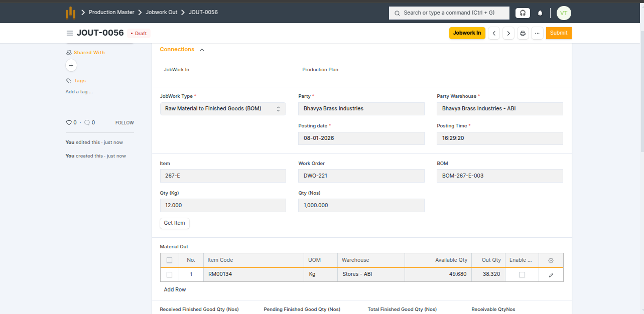Select all rows in Material Out header checkbox

click(169, 260)
